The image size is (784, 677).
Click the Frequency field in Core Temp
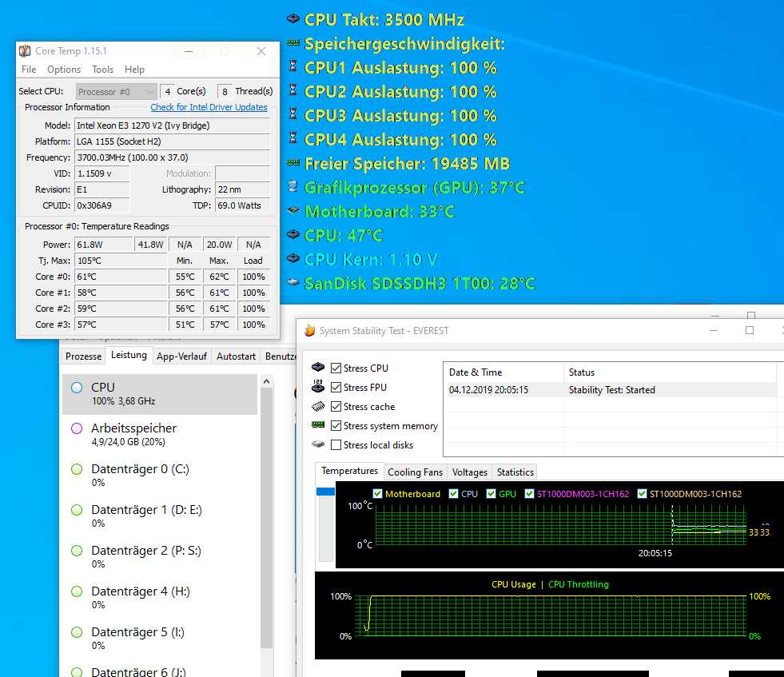[x=173, y=157]
